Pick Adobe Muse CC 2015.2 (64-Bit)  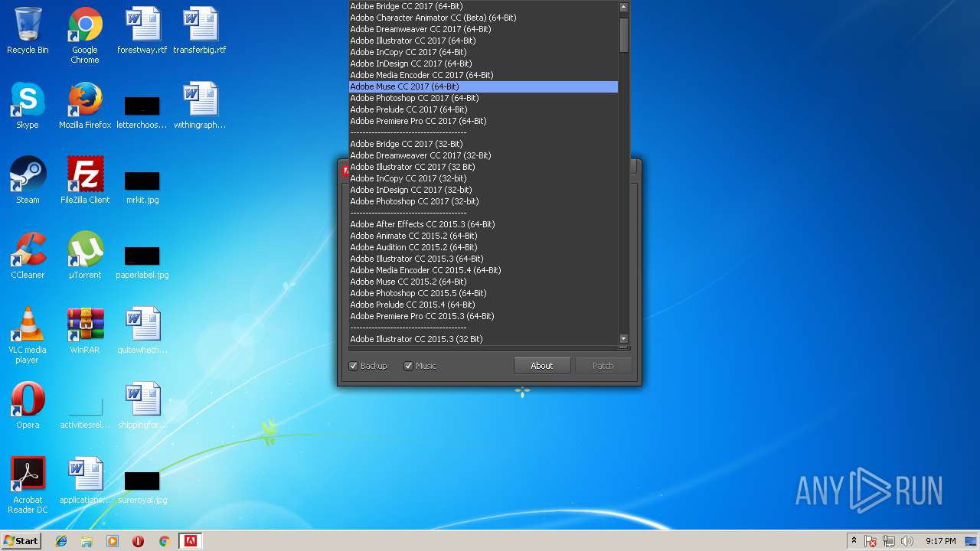click(483, 282)
